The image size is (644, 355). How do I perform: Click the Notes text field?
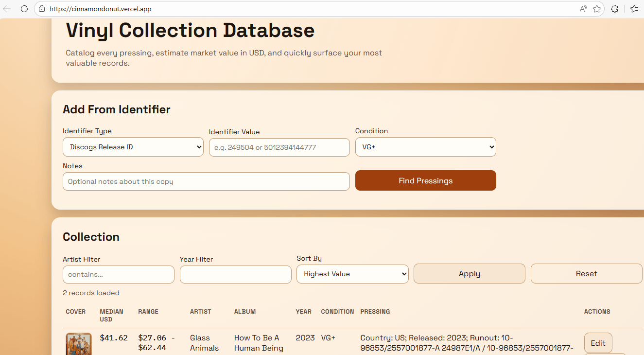point(206,181)
